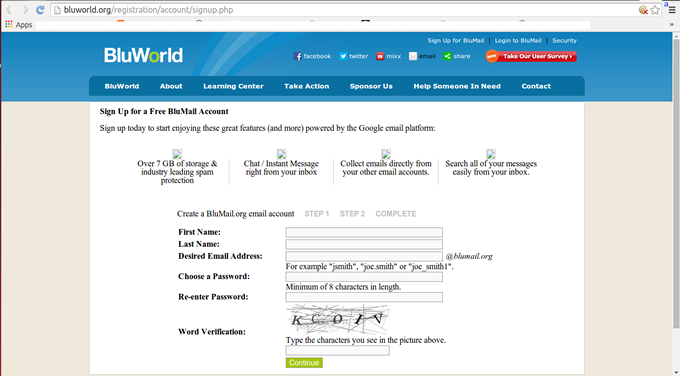Click the STEP 1 indicator

pos(317,214)
